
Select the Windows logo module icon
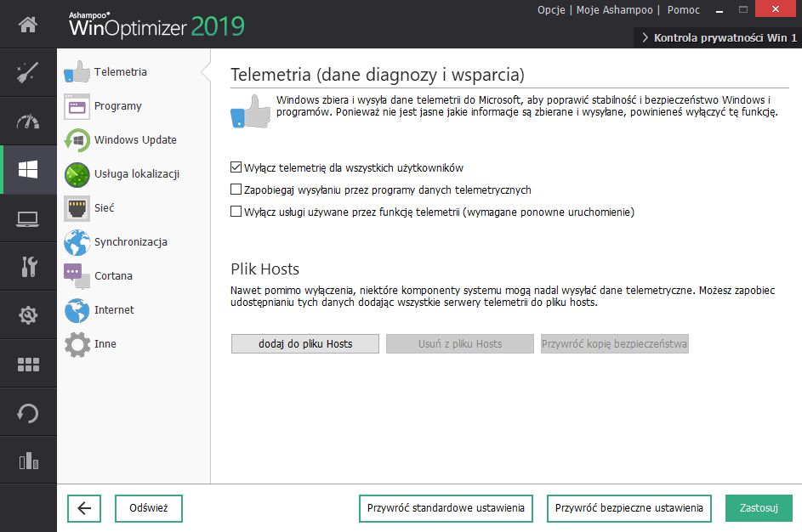pos(27,169)
